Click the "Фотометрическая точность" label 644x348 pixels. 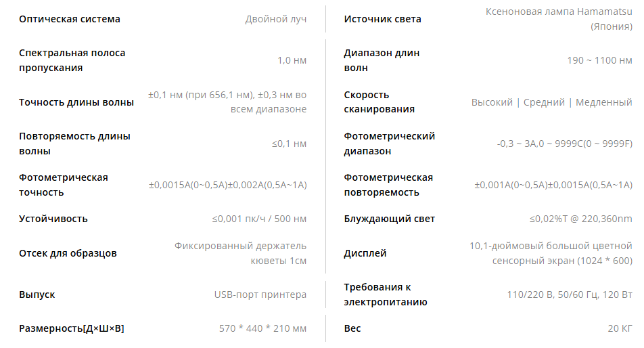click(64, 185)
